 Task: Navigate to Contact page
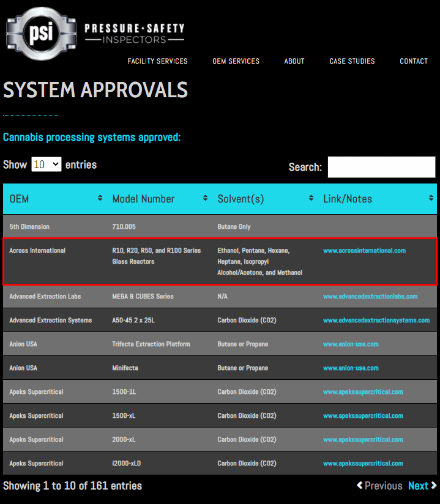[414, 61]
